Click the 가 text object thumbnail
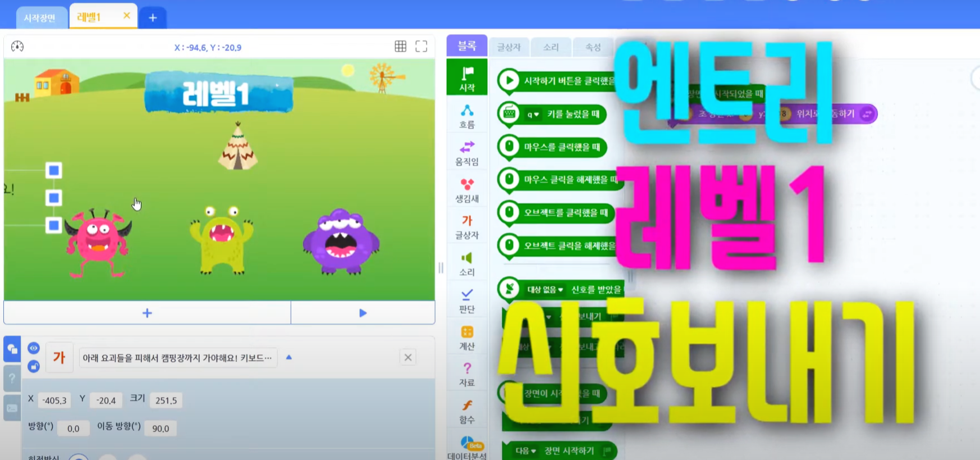The width and height of the screenshot is (980, 460). tap(59, 357)
